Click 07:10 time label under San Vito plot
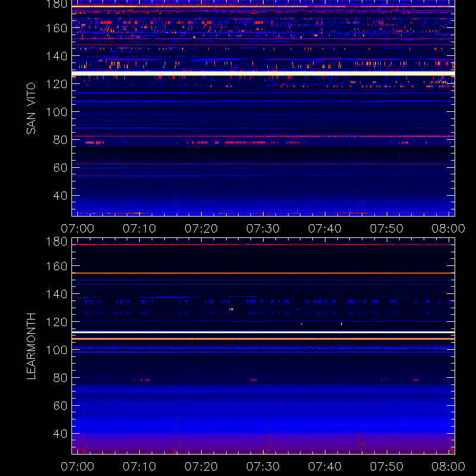Viewport: 476px width, 476px height. point(139,228)
